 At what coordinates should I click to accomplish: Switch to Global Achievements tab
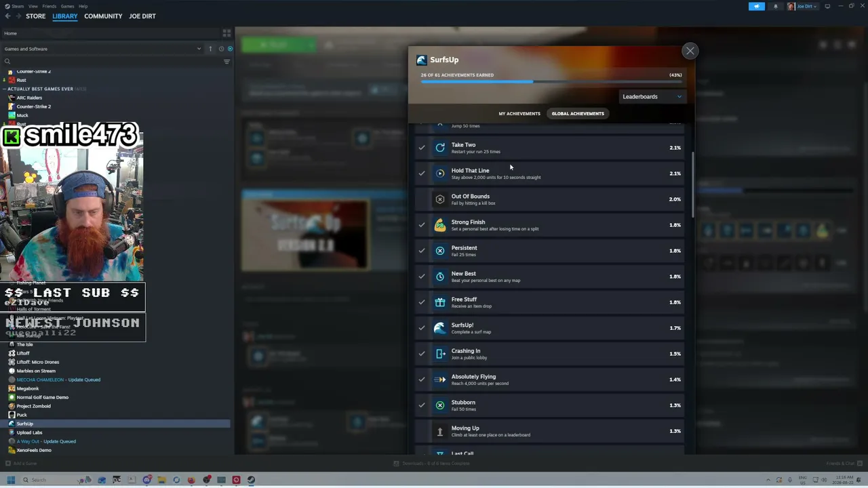click(x=578, y=113)
